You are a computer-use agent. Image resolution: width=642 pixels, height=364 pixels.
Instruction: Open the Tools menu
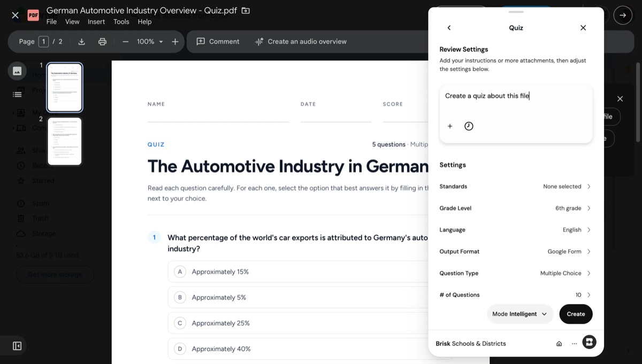[121, 22]
